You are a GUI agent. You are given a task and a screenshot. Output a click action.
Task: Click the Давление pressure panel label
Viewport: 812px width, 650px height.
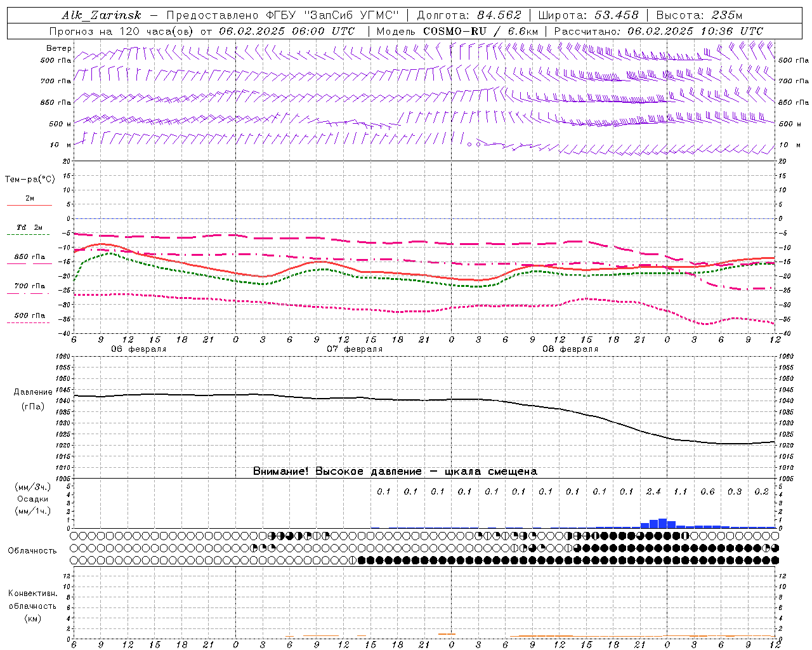(x=34, y=392)
